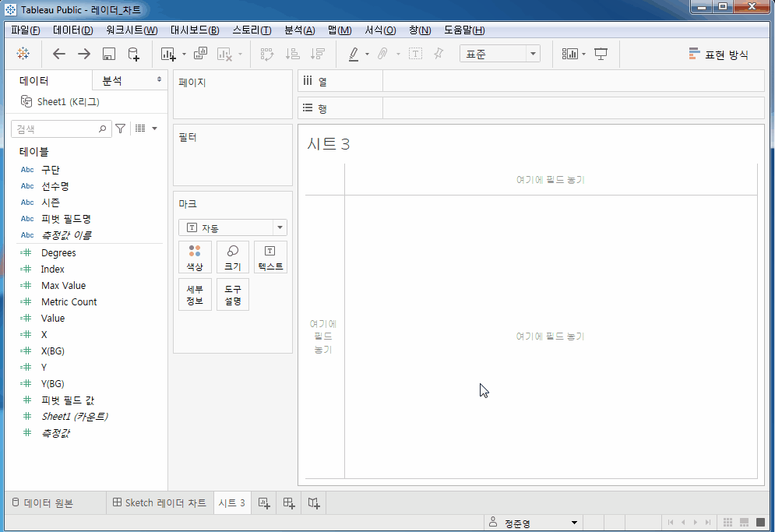Select the 구단 dimension field
775x532 pixels.
point(51,170)
